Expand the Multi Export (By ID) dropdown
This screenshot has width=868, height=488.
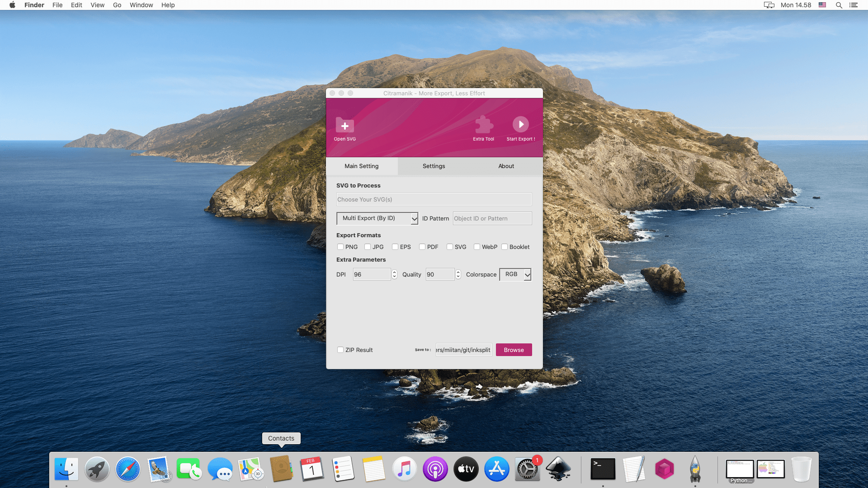tap(377, 218)
